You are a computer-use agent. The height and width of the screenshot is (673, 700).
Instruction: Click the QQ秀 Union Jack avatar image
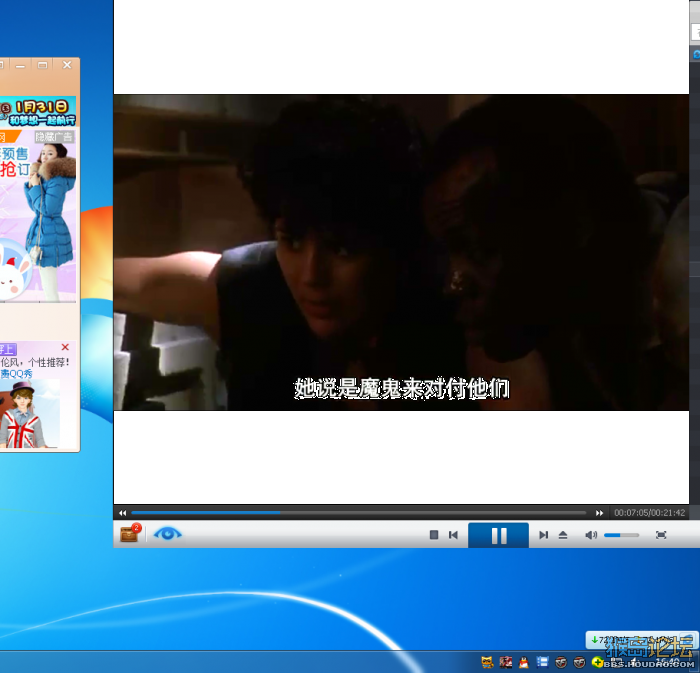click(x=29, y=414)
